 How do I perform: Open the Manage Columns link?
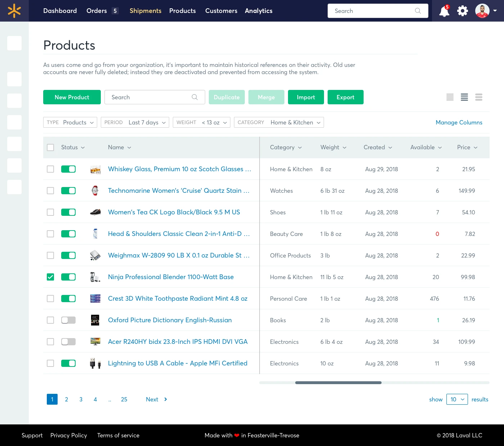(459, 122)
